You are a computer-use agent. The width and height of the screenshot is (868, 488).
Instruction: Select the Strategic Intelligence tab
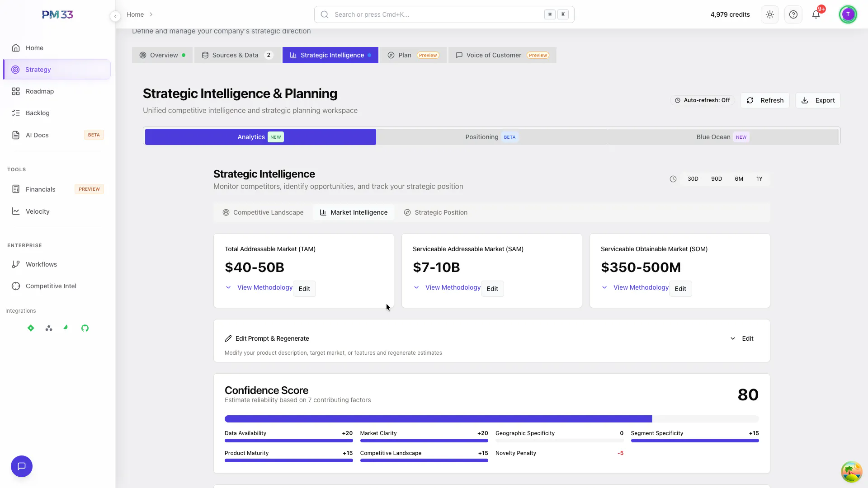[330, 55]
